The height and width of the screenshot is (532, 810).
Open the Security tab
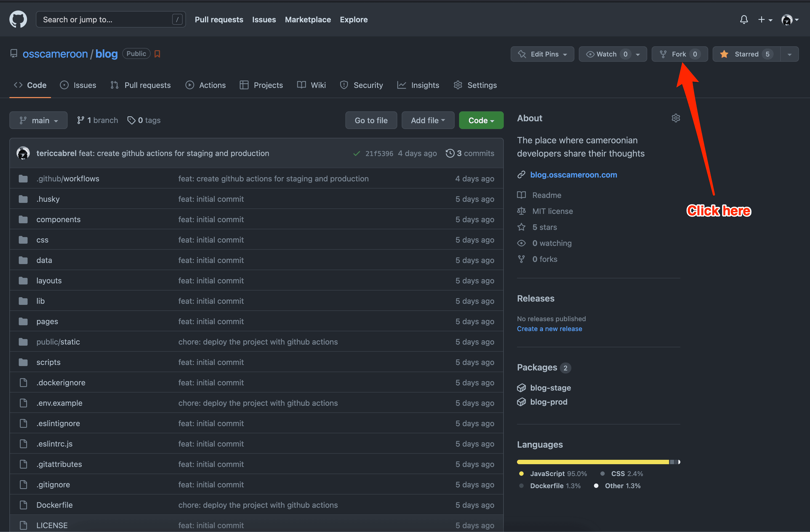(361, 85)
